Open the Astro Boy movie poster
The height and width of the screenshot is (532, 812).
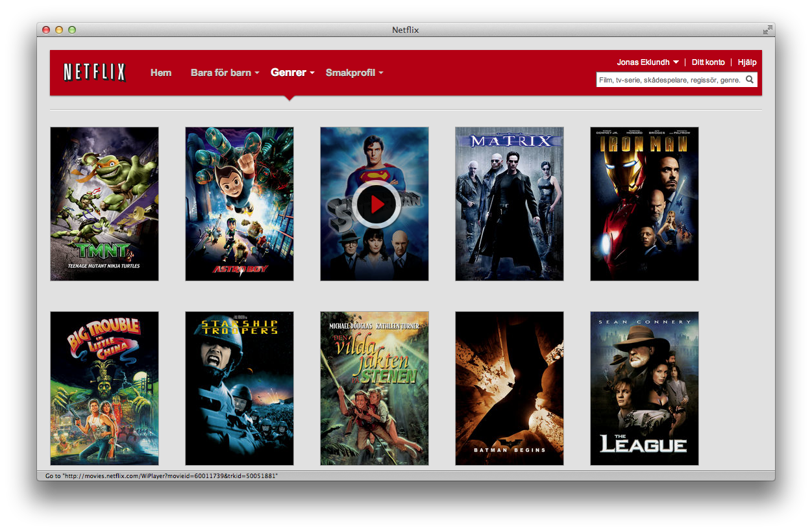tap(240, 204)
